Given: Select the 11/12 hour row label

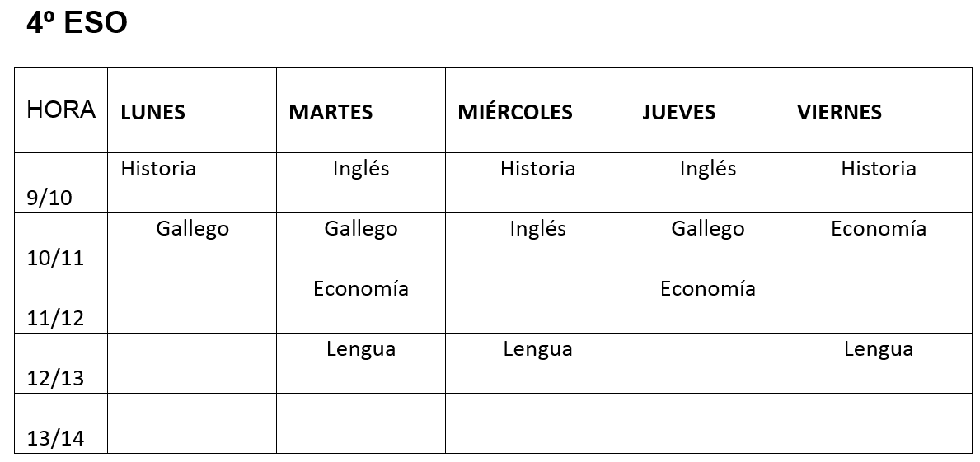Looking at the screenshot, I should pos(55,319).
